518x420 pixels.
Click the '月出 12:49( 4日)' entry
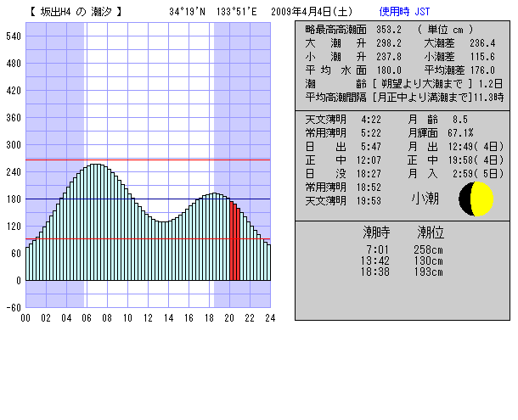[455, 146]
